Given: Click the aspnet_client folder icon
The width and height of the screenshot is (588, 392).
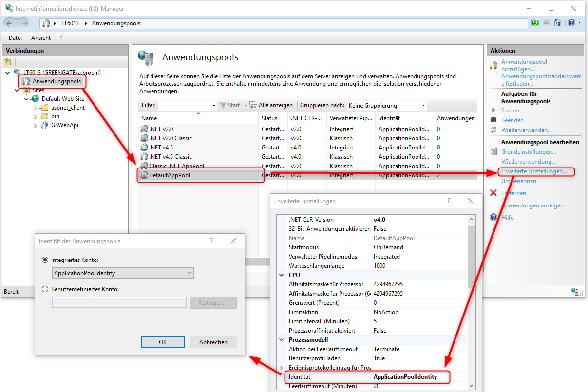Looking at the screenshot, I should 44,108.
